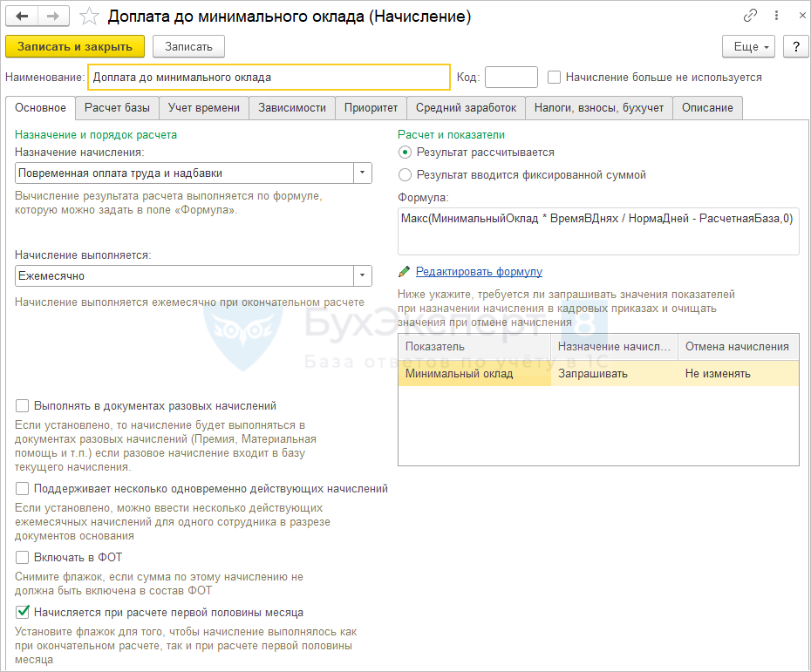Image resolution: width=811 pixels, height=672 pixels.
Task: Select the 'Минимальный оклад' table row
Action: tap(476, 374)
